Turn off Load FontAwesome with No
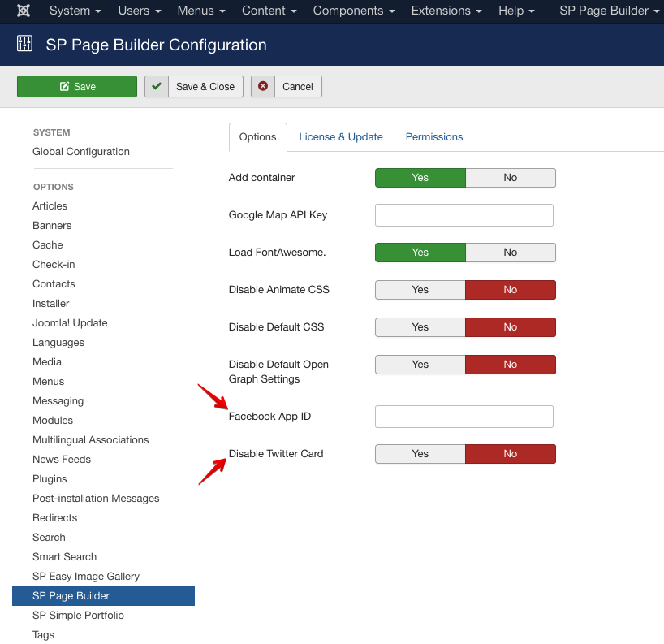The width and height of the screenshot is (664, 644). (511, 253)
